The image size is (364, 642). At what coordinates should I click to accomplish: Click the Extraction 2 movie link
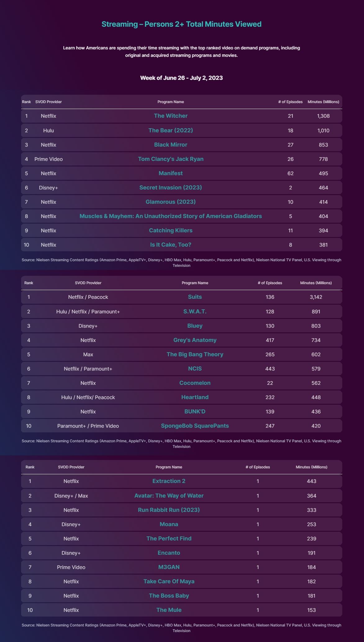point(169,481)
